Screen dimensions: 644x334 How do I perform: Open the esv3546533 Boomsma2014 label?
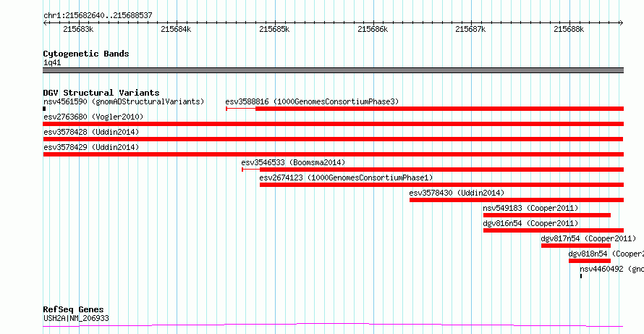pyautogui.click(x=293, y=162)
